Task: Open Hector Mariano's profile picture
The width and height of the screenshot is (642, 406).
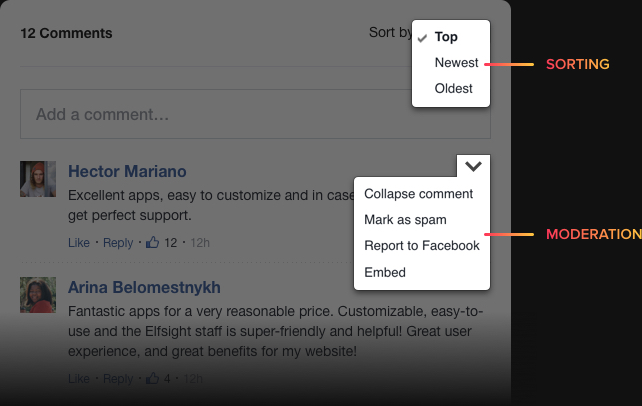Action: (38, 179)
